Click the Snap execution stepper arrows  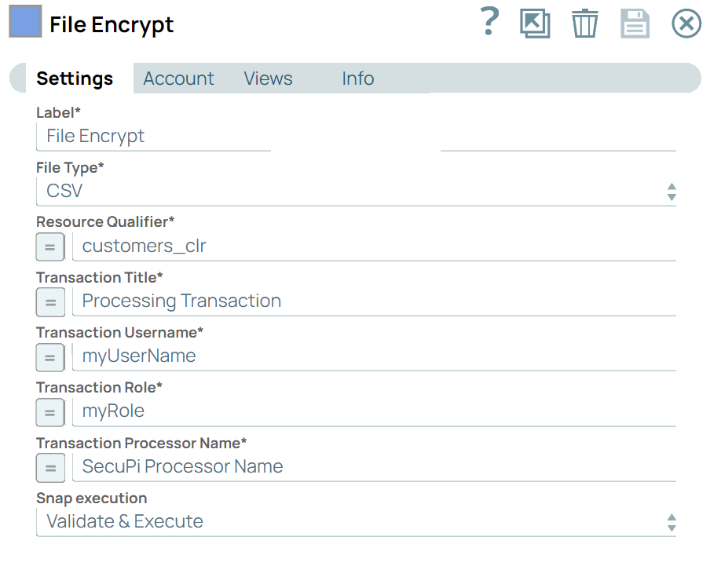pos(672,521)
